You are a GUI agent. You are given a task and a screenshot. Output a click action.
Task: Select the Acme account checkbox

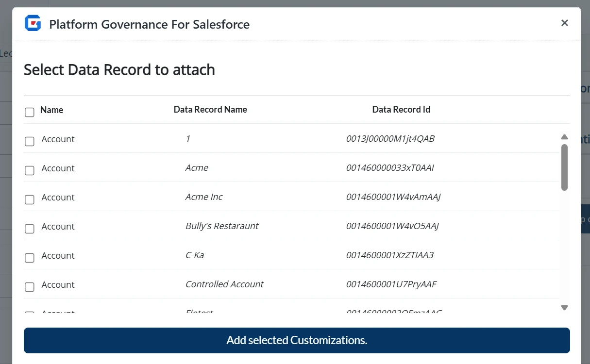pos(30,170)
